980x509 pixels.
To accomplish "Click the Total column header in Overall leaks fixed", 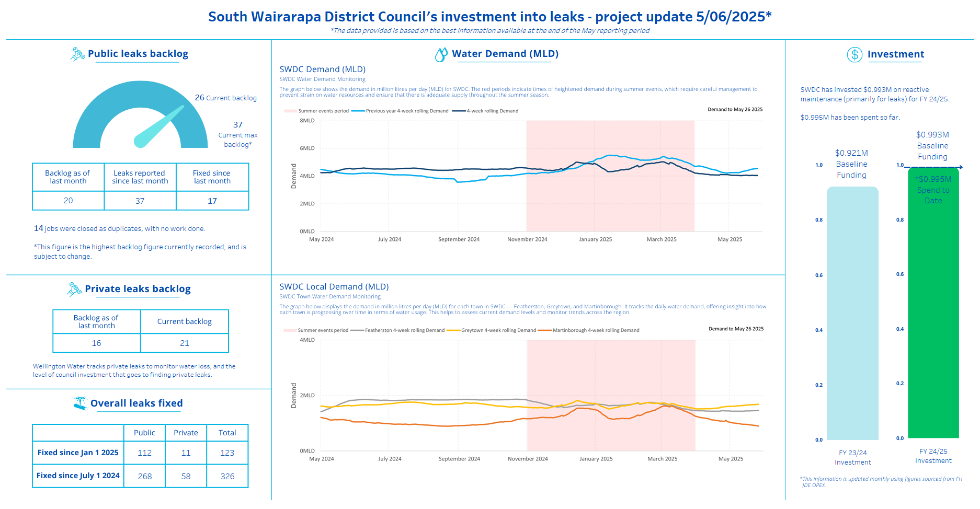I will [x=227, y=433].
